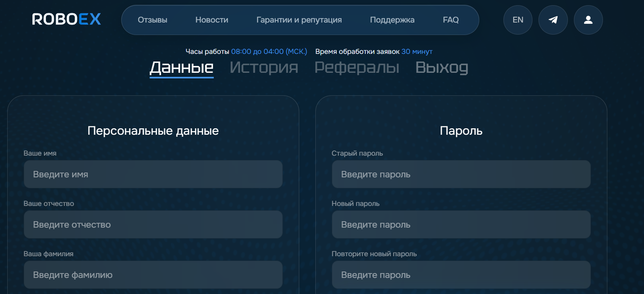This screenshot has height=294, width=644.
Task: Open the Рефералы tab
Action: [x=357, y=68]
